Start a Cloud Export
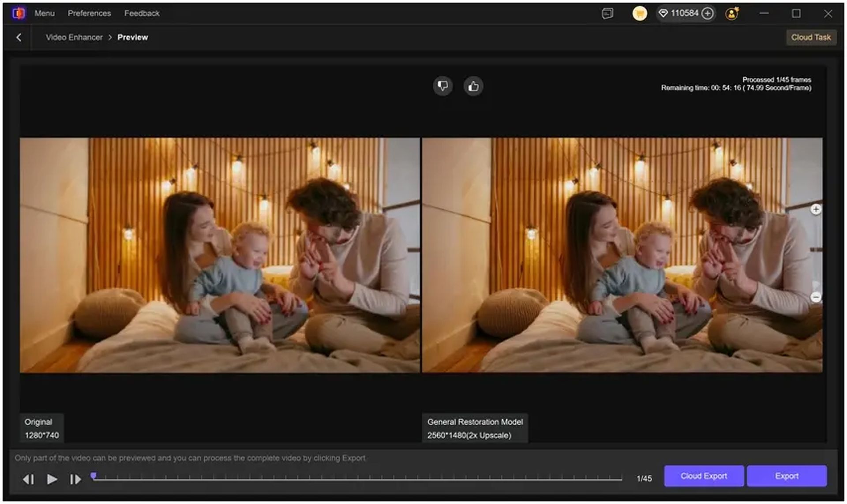This screenshot has height=504, width=847. click(x=704, y=476)
